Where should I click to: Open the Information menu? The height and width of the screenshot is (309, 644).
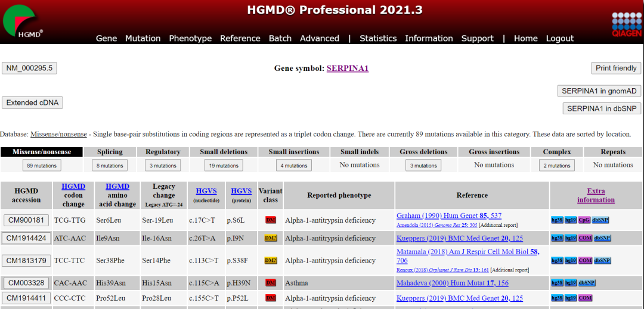pos(429,38)
